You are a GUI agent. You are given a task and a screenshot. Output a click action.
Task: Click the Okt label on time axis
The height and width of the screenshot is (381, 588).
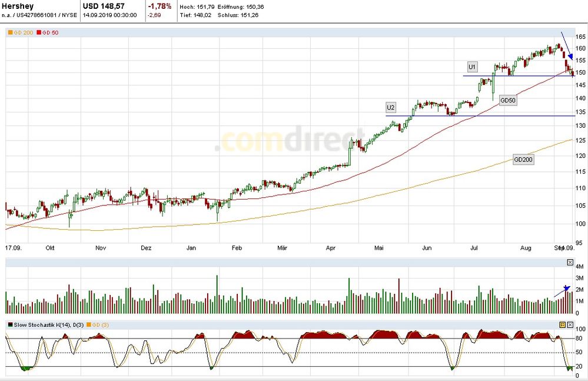(x=50, y=248)
